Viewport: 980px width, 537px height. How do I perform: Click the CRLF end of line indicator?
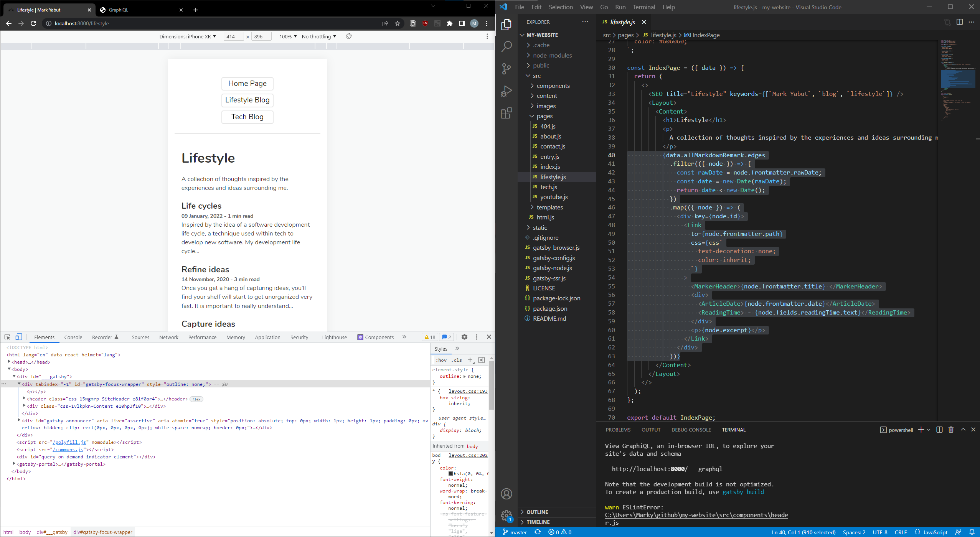click(900, 532)
